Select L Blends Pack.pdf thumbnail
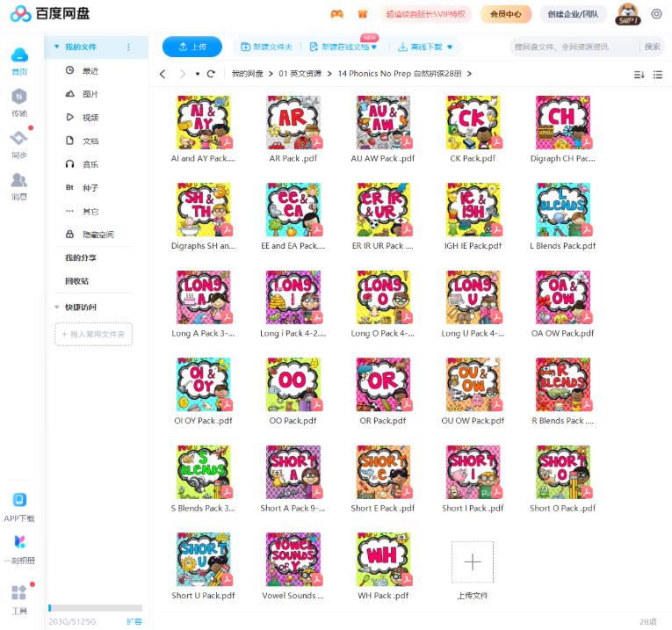The image size is (672, 630). pyautogui.click(x=563, y=210)
